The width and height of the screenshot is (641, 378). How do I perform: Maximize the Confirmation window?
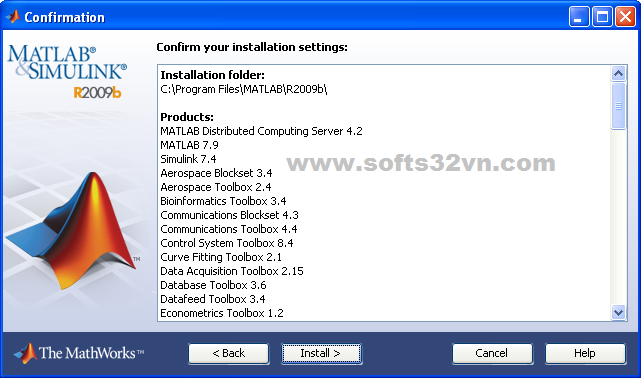[x=602, y=17]
